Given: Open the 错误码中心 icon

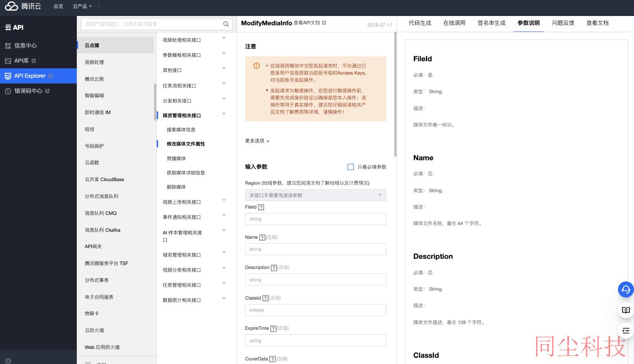Looking at the screenshot, I should coord(8,91).
